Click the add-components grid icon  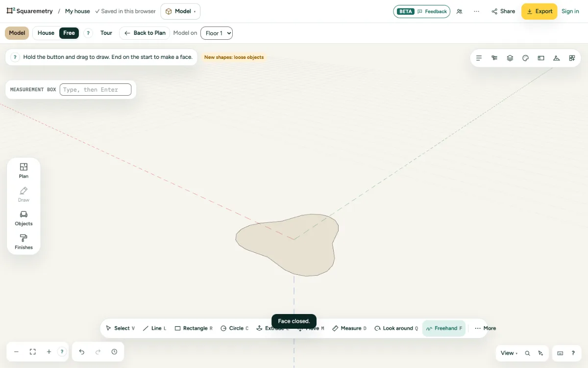pyautogui.click(x=572, y=58)
